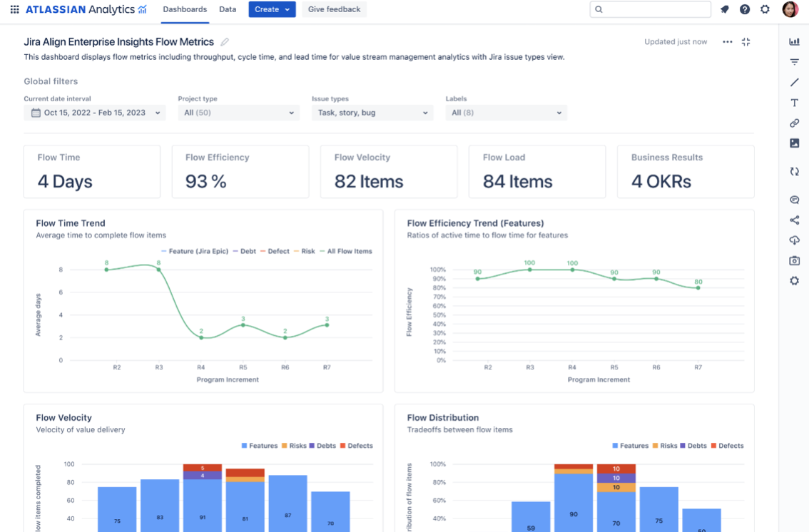Insert an image using the sidebar icon

coord(794,143)
